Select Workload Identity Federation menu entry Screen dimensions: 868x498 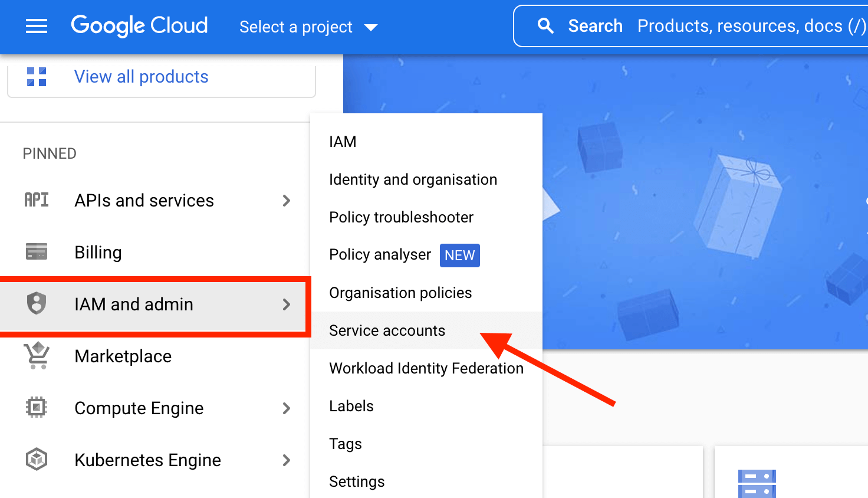click(426, 368)
